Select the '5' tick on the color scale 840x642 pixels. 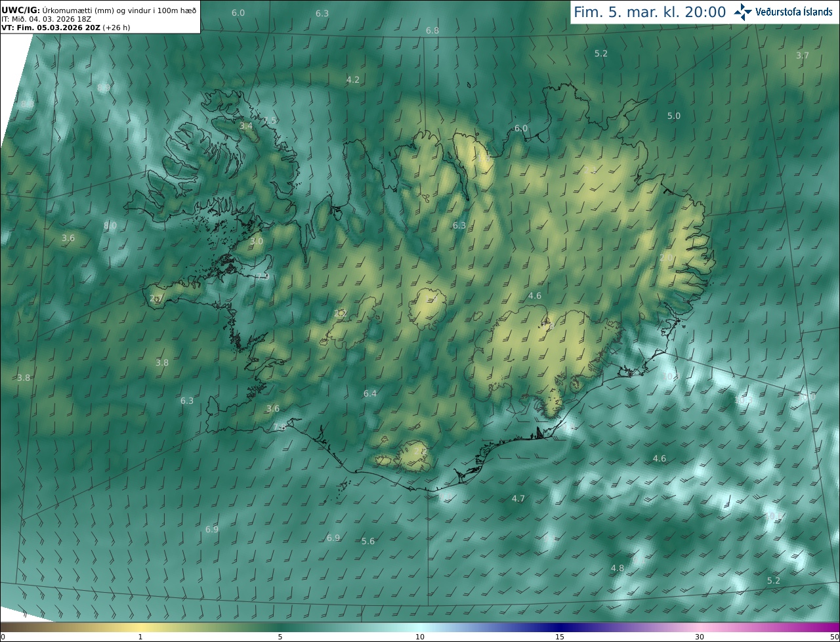point(280,637)
